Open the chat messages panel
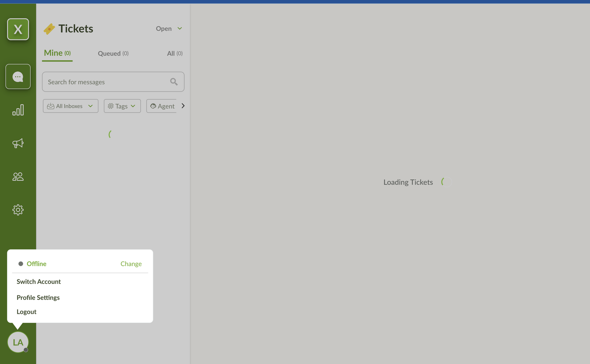Screen dimensions: 590x364 pyautogui.click(x=18, y=77)
